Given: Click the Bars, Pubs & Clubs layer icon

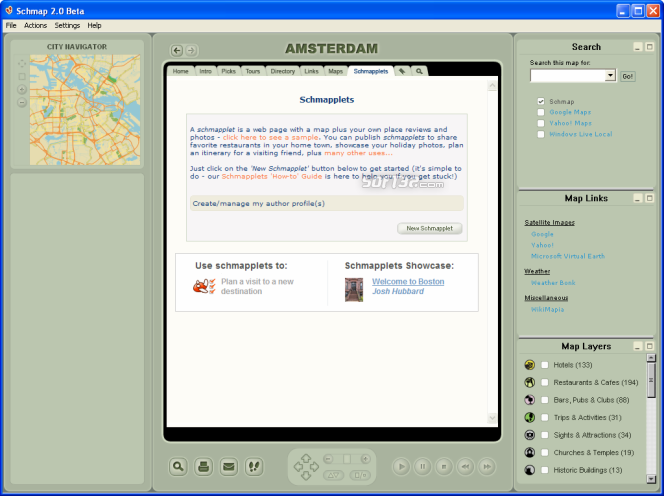Looking at the screenshot, I should click(529, 400).
